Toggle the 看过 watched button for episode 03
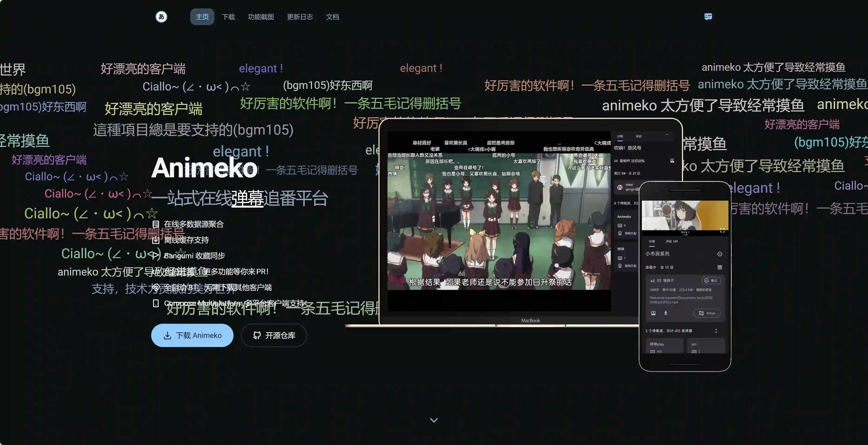Image resolution: width=868 pixels, height=445 pixels. tap(711, 280)
